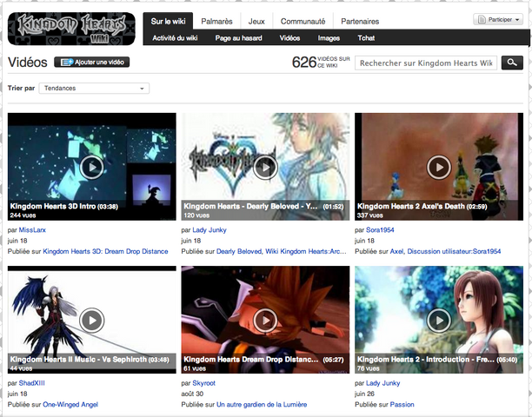Viewport: 532px width, 417px height.
Task: Open Lady Junky link under Introduction video
Action: point(383,383)
